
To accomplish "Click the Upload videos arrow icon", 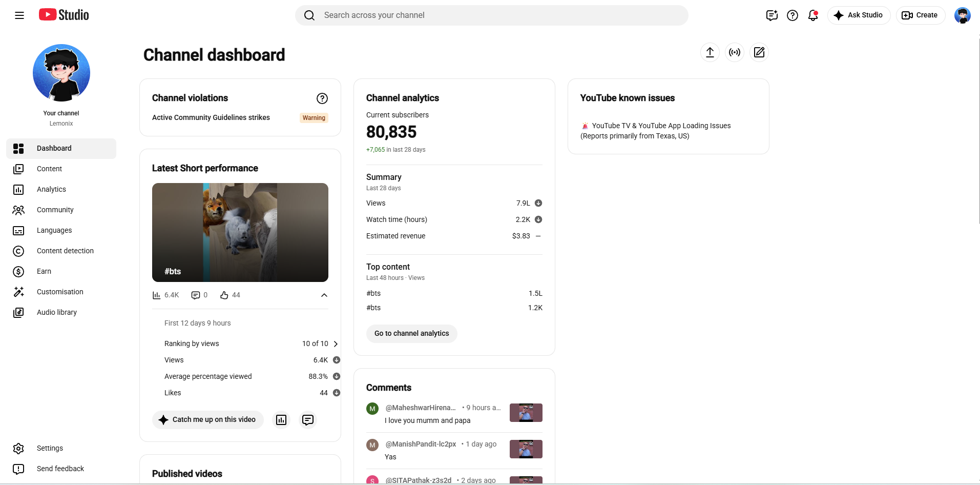I will click(710, 52).
